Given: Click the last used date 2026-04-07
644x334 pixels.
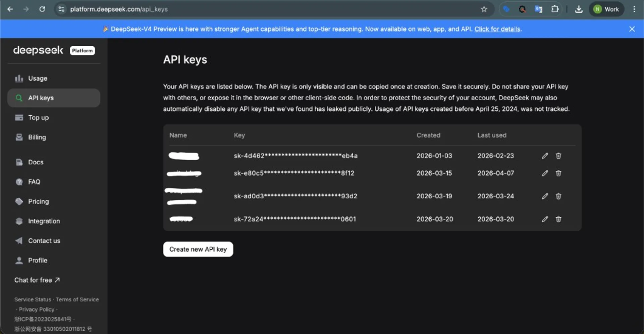Looking at the screenshot, I should pos(495,173).
